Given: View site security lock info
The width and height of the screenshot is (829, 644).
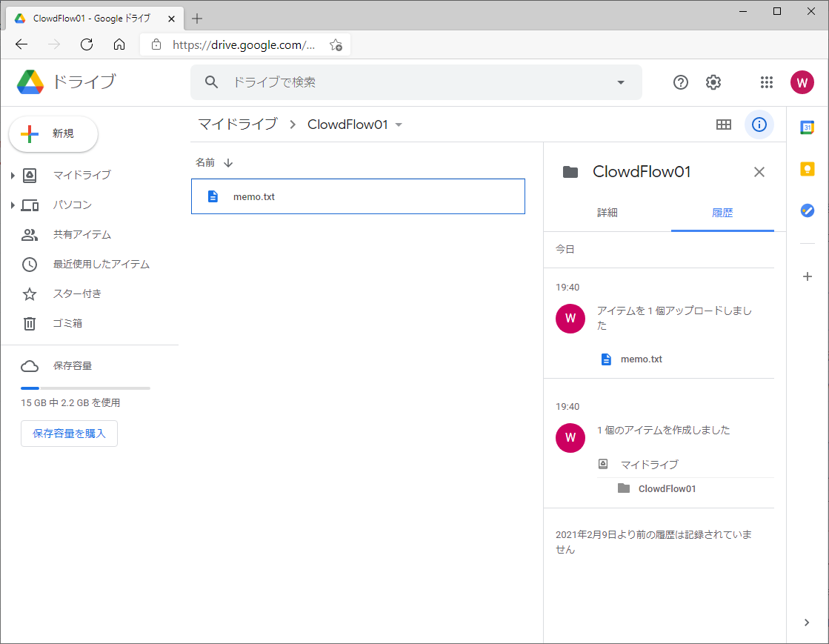Looking at the screenshot, I should click(156, 44).
